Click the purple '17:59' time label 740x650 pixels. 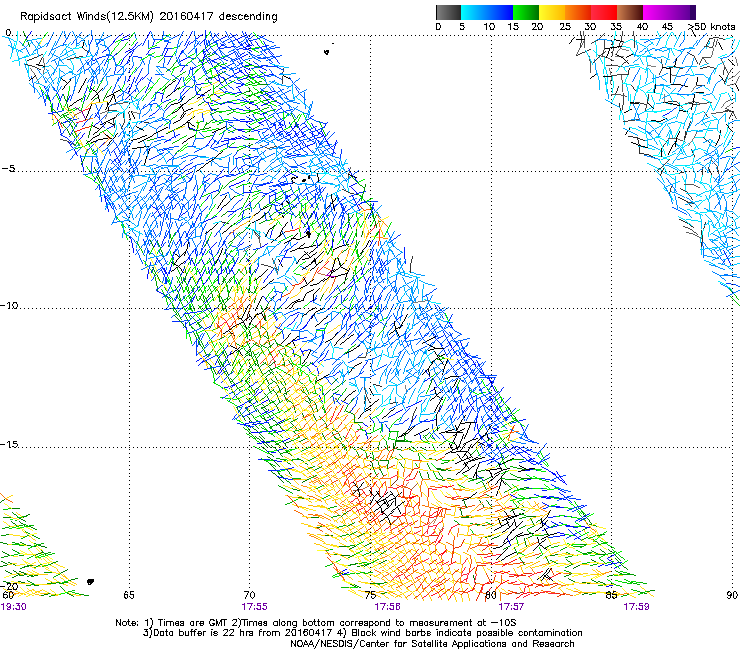tap(636, 607)
